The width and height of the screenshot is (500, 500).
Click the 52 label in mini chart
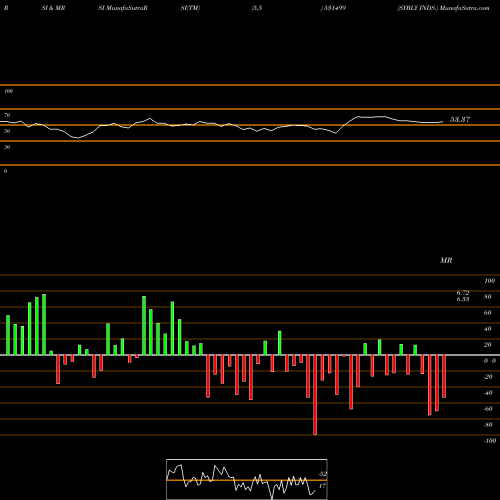[322, 474]
